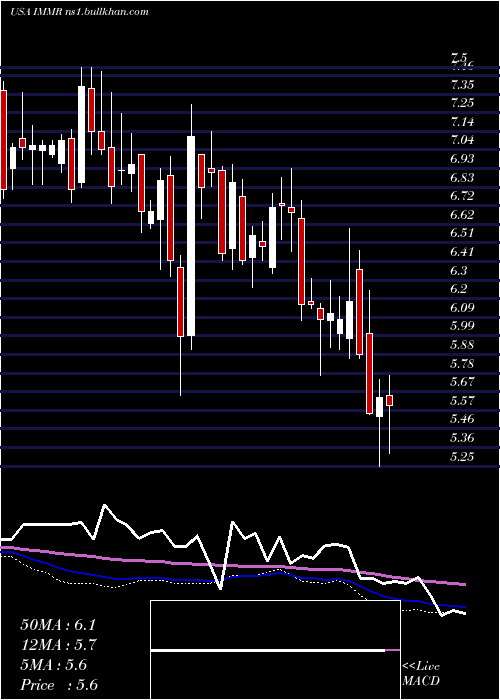The height and width of the screenshot is (700, 500).
Task: Select the 6.2 price axis label
Action: click(x=460, y=289)
